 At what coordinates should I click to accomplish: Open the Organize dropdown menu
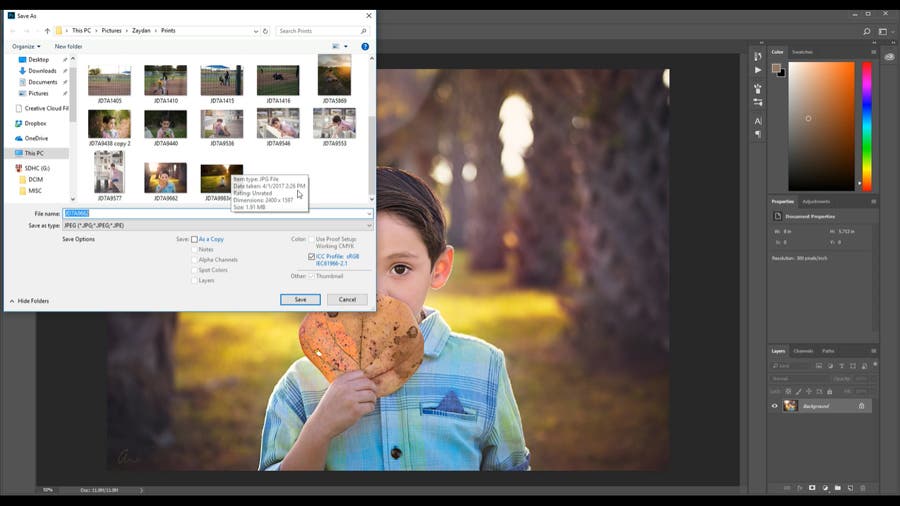click(26, 46)
